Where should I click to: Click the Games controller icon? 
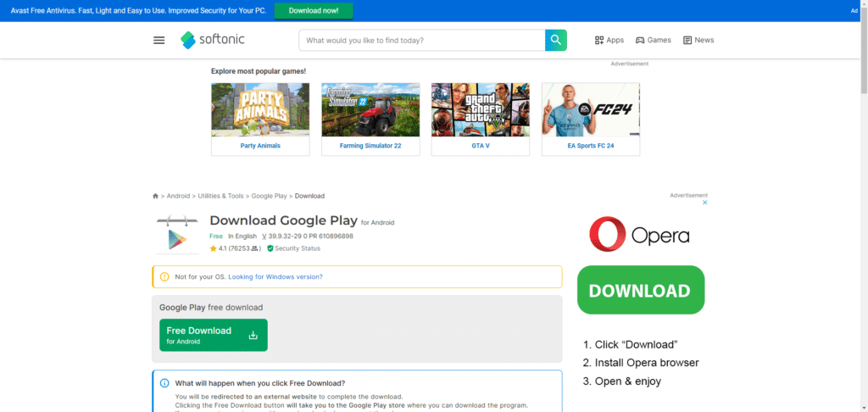pyautogui.click(x=640, y=41)
